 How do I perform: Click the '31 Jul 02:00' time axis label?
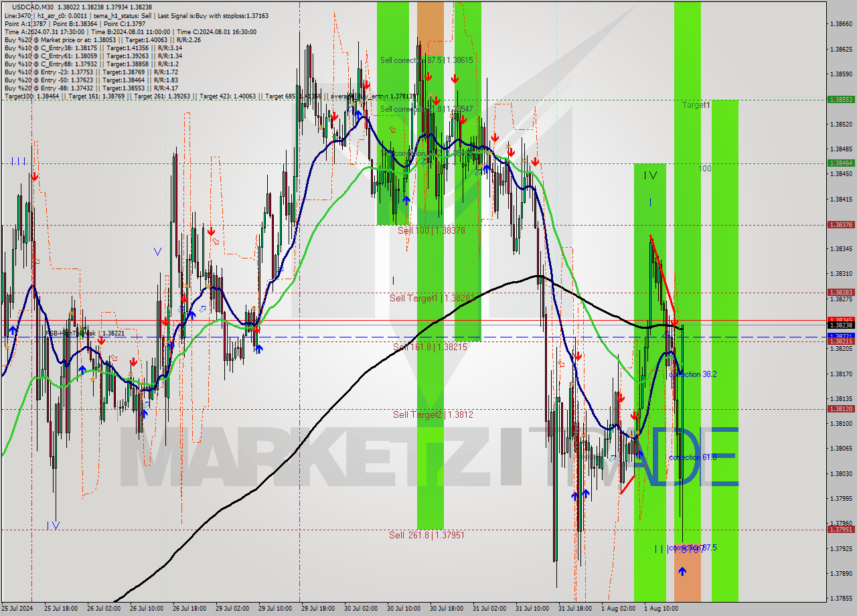489,609
